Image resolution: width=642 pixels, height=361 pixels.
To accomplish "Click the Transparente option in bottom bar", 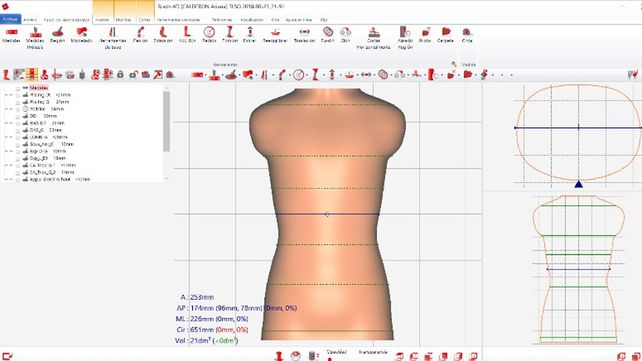I will (x=373, y=352).
